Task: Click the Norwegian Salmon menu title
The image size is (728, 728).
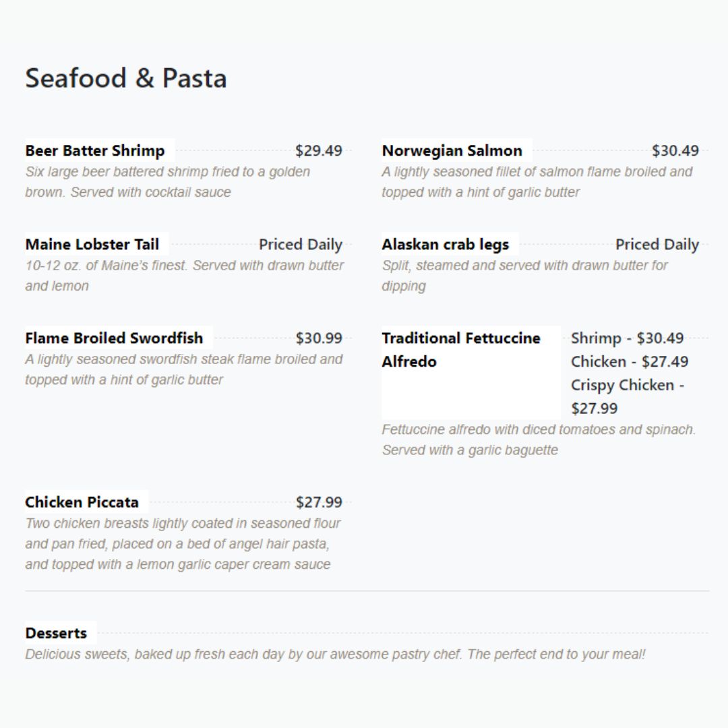Action: point(452,150)
